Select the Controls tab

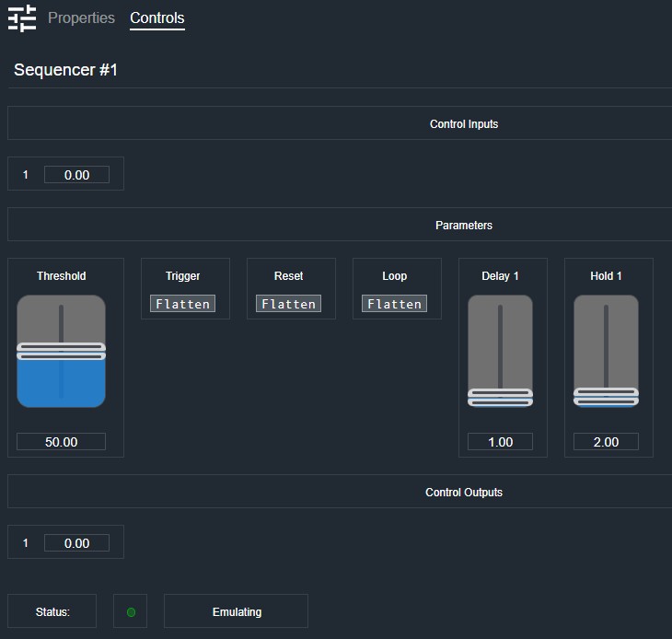[156, 18]
